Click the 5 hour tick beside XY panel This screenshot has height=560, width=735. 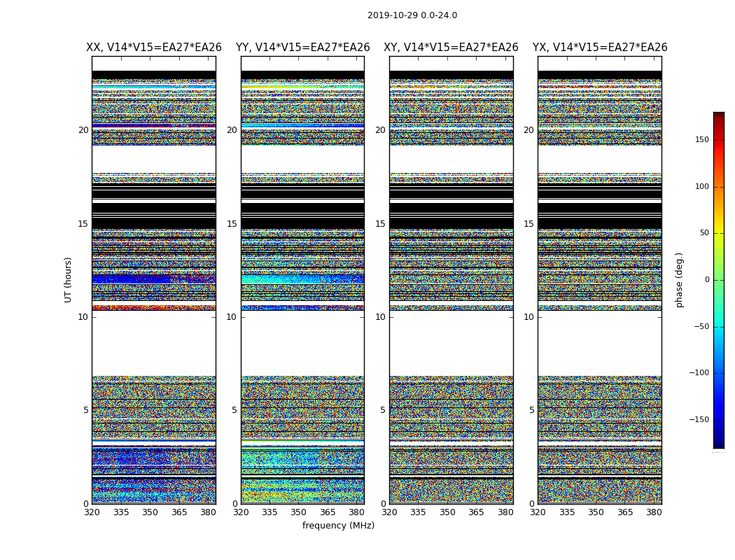pos(383,410)
